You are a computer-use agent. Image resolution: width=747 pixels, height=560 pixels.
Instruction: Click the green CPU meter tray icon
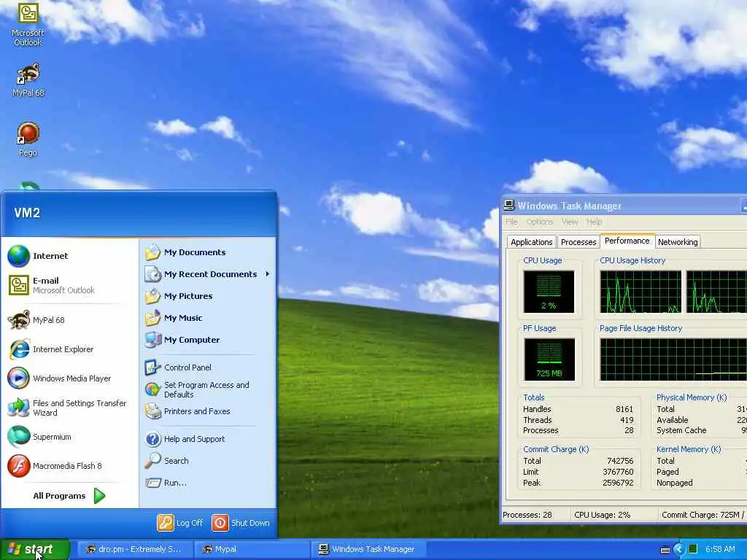click(x=693, y=549)
